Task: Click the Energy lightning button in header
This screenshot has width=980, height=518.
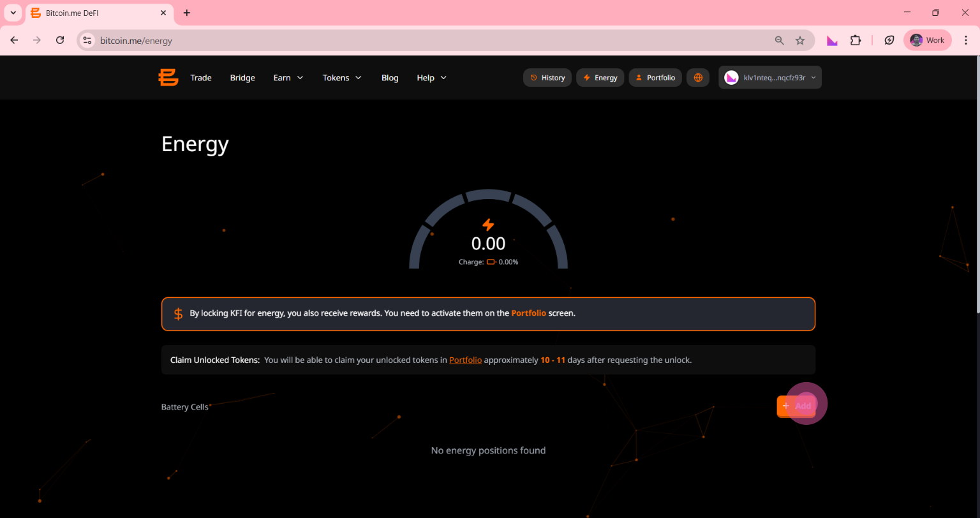Action: tap(600, 78)
